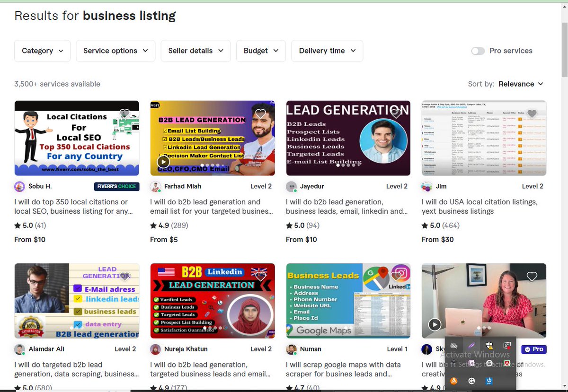Open Numan seller name link

click(x=311, y=349)
